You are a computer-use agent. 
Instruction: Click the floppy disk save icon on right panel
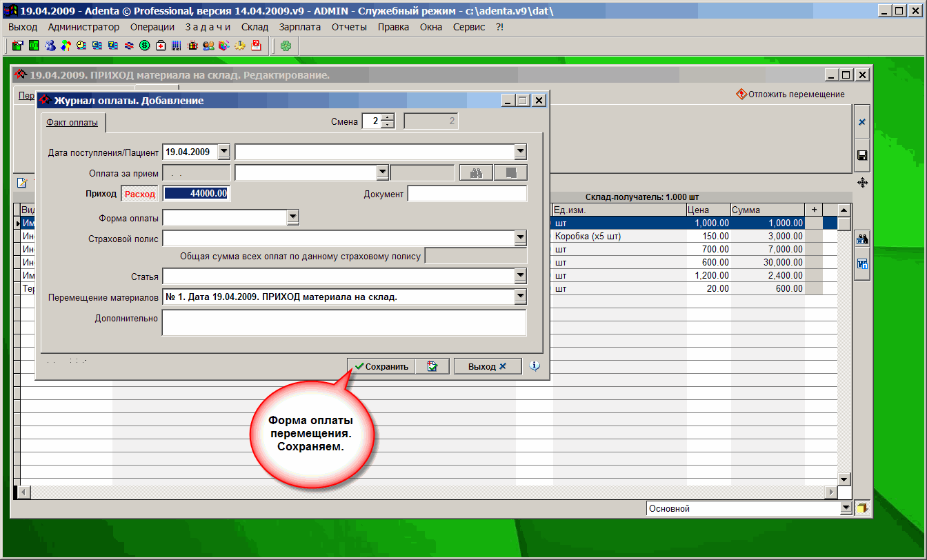click(861, 156)
